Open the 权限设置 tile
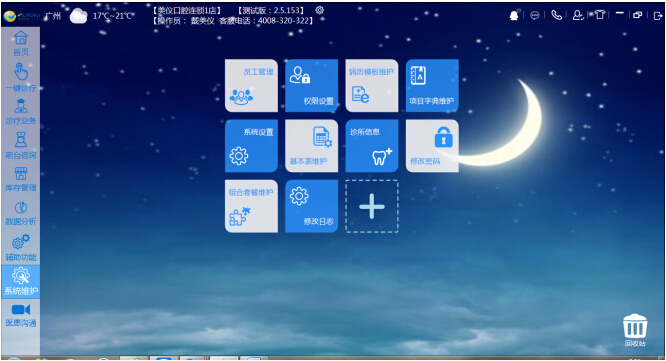 click(x=312, y=86)
